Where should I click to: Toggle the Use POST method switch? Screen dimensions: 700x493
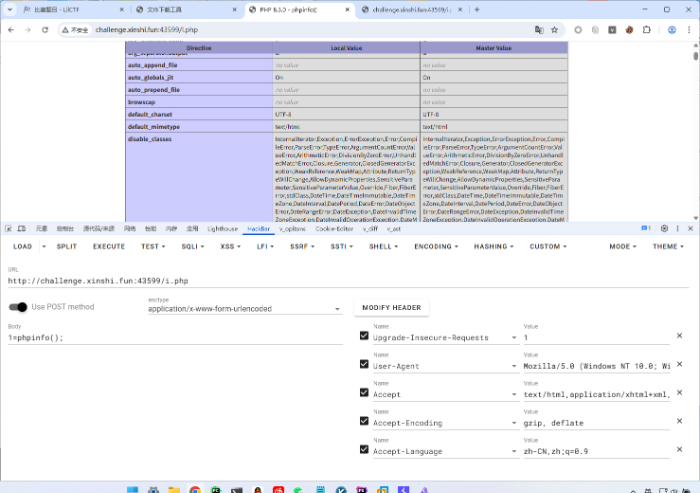pyautogui.click(x=18, y=307)
